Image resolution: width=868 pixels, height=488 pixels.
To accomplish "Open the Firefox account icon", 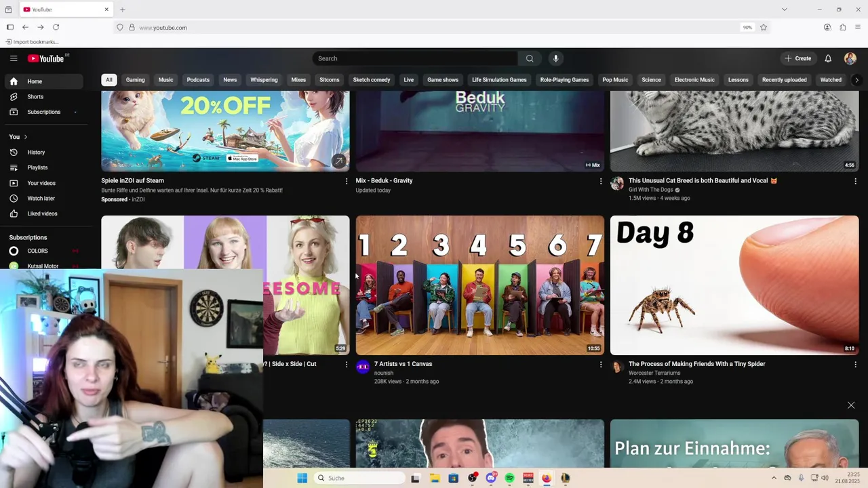I will (827, 27).
